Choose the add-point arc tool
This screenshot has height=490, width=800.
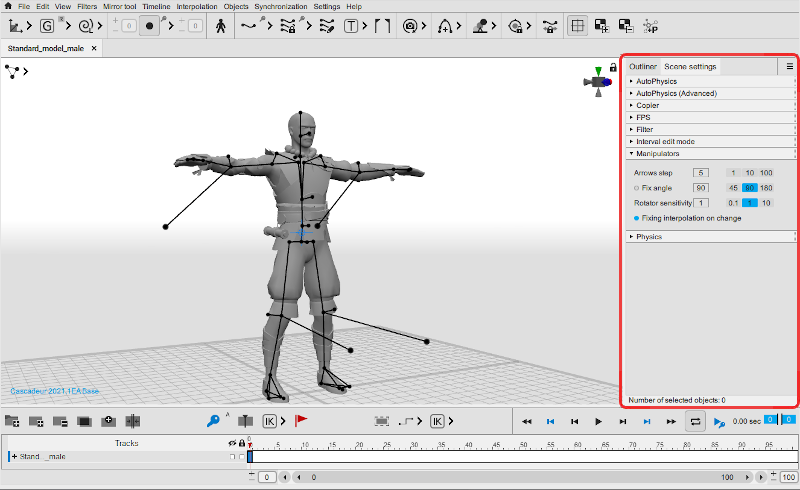(445, 26)
